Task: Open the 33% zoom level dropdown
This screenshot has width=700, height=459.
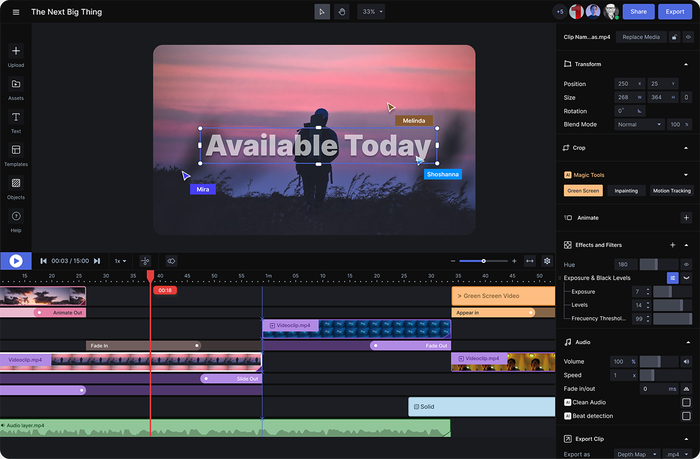Action: tap(373, 12)
